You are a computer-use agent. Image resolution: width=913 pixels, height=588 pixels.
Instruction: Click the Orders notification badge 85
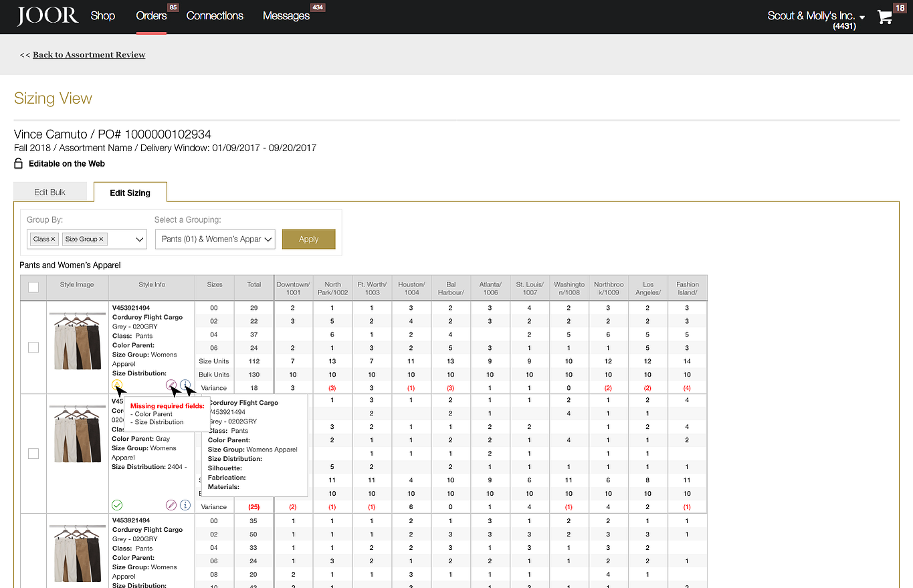click(x=173, y=7)
